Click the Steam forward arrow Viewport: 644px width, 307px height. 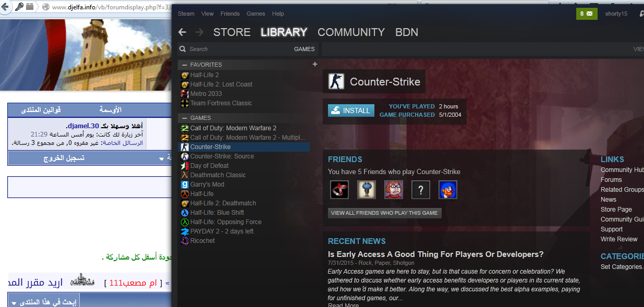point(199,32)
